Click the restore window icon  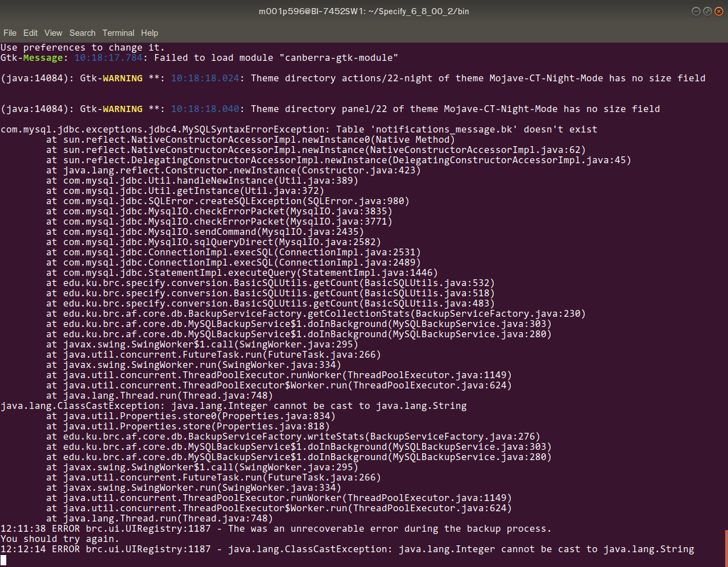(x=707, y=11)
